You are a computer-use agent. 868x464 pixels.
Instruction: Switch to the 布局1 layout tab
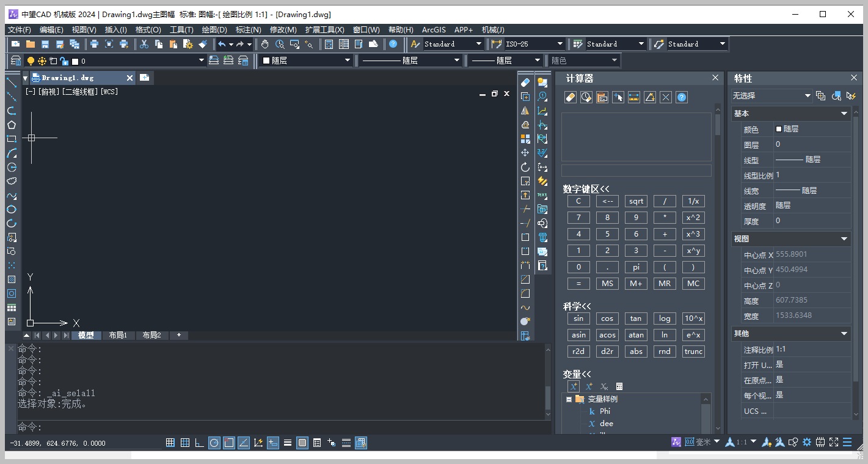click(118, 336)
